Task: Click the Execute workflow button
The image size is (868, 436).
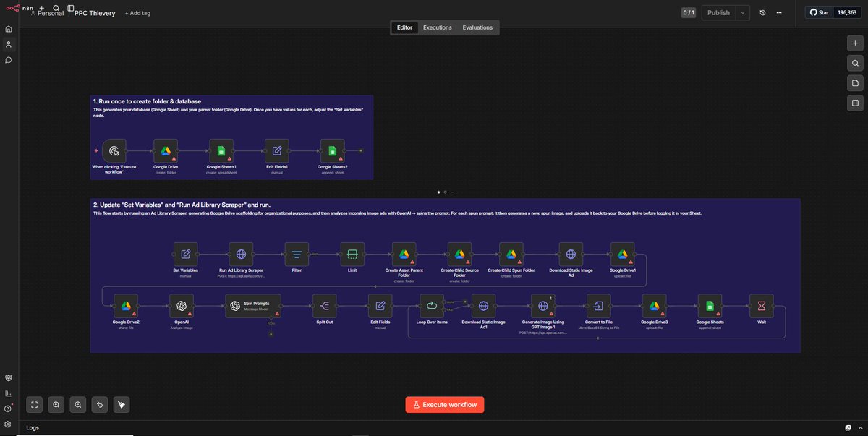Action: point(444,405)
